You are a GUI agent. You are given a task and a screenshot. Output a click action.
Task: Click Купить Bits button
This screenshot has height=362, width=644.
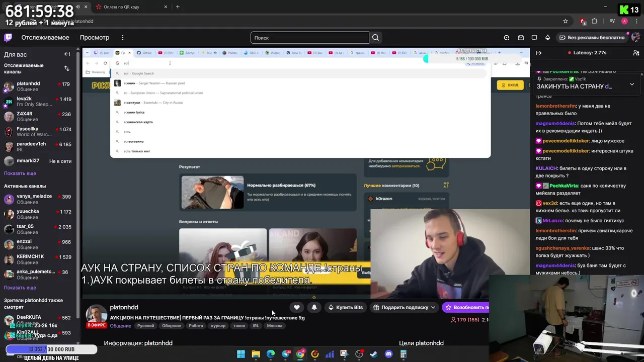(345, 307)
